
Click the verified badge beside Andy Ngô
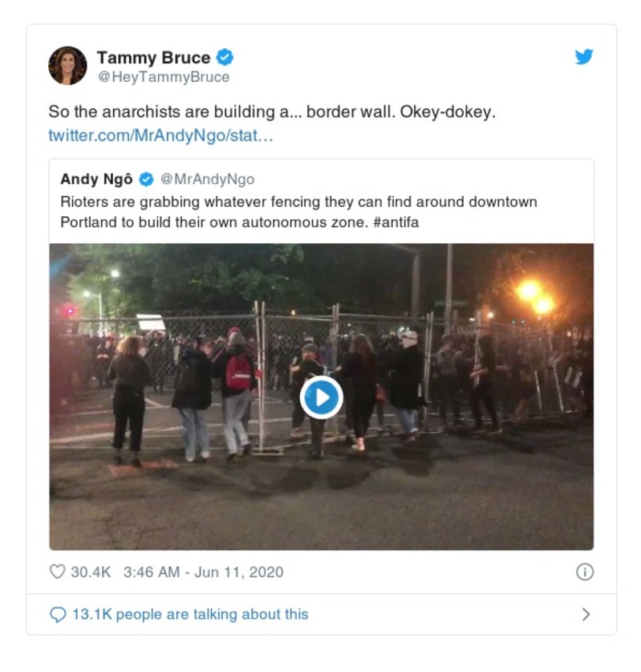point(147,179)
